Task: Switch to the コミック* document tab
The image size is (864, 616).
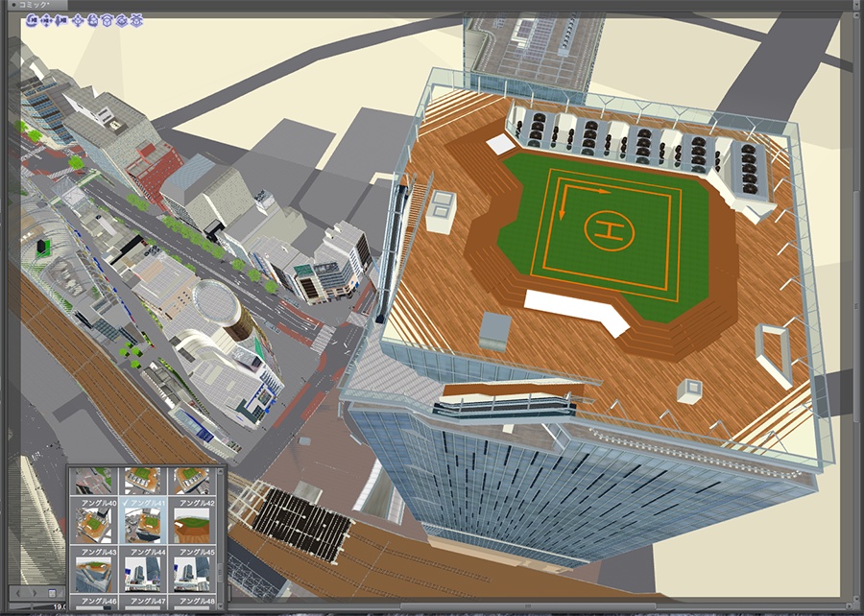Action: [36, 5]
